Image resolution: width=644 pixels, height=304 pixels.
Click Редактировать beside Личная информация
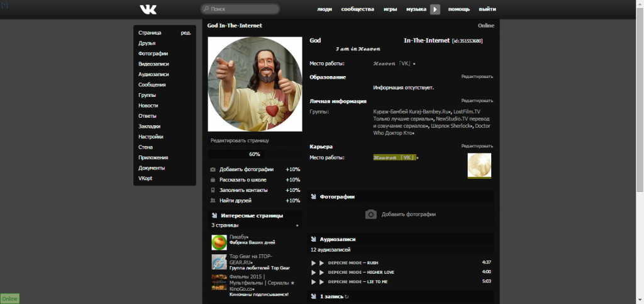coord(477,101)
